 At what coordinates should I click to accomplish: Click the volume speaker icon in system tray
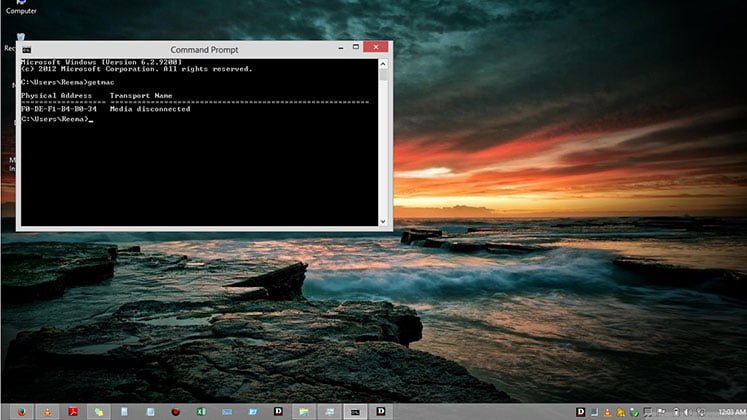tap(686, 411)
